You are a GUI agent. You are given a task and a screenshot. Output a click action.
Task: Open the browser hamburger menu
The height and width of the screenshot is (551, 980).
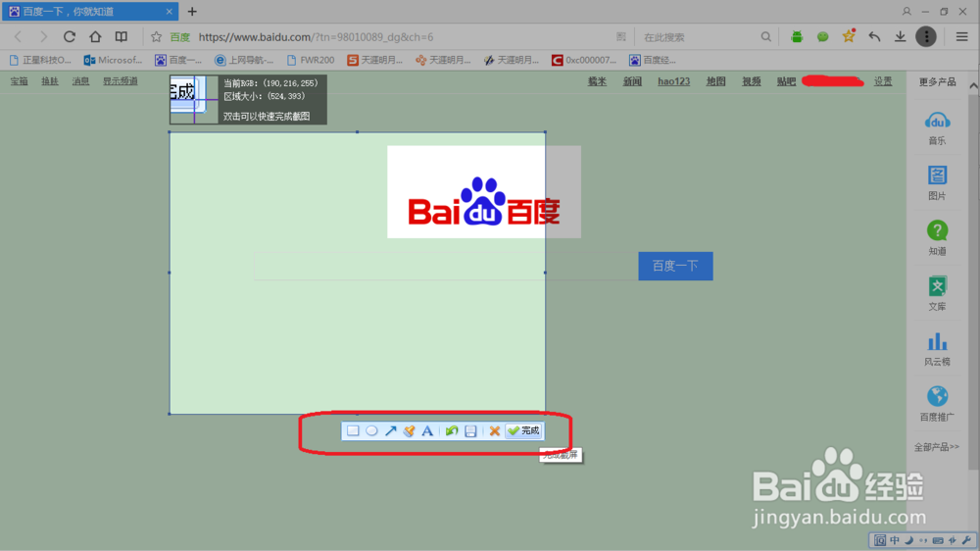(962, 37)
